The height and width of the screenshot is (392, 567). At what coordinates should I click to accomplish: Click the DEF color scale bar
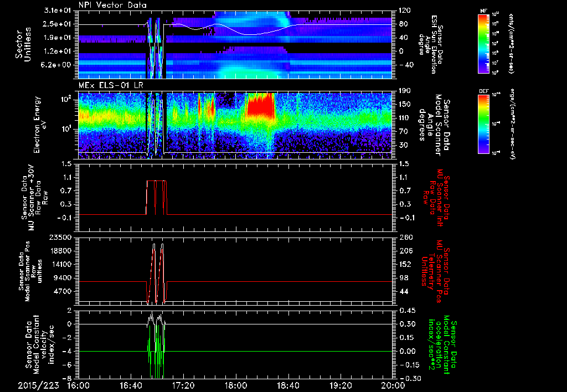pyautogui.click(x=484, y=123)
